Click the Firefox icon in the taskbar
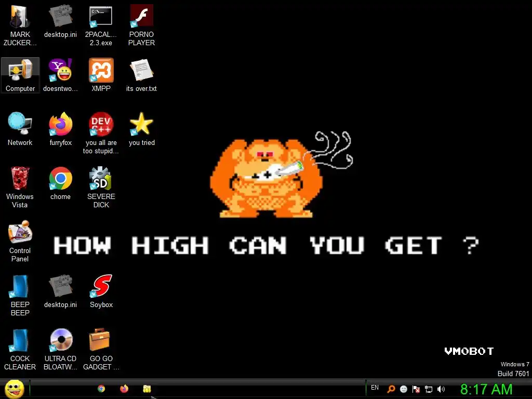Image resolution: width=532 pixels, height=399 pixels. (x=124, y=389)
